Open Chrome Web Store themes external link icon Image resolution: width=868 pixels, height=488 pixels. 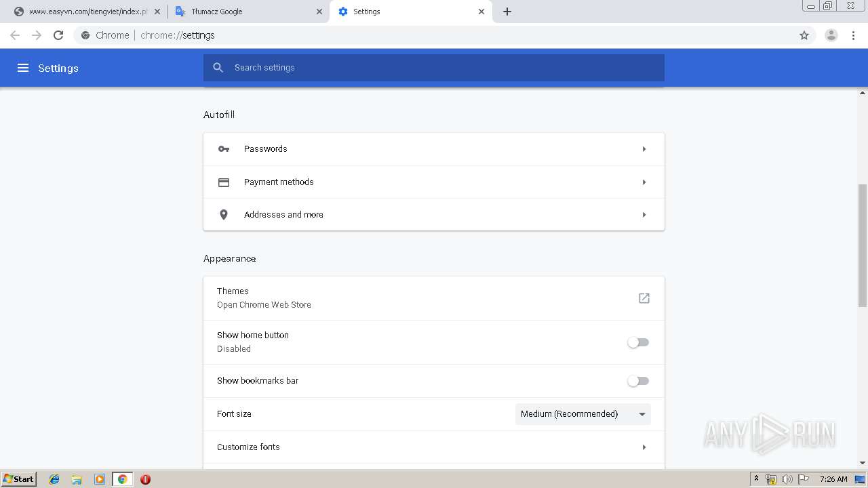(x=644, y=298)
